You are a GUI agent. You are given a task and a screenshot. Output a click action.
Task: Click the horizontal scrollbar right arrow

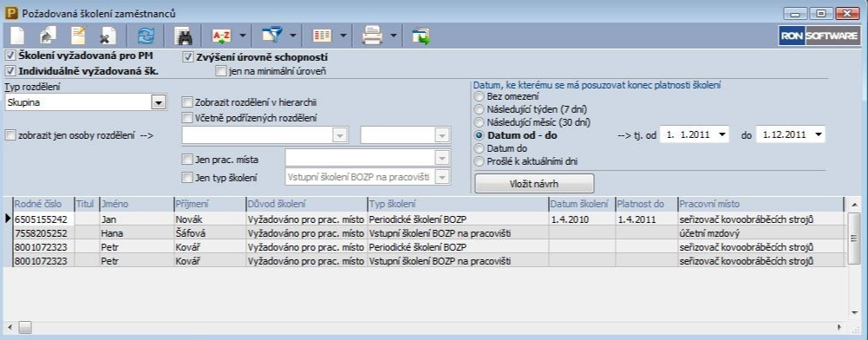coord(839,327)
